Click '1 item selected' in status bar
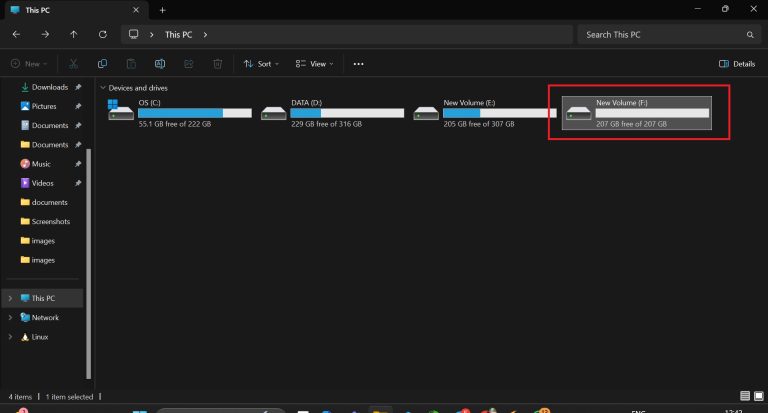The height and width of the screenshot is (413, 768). (x=69, y=397)
